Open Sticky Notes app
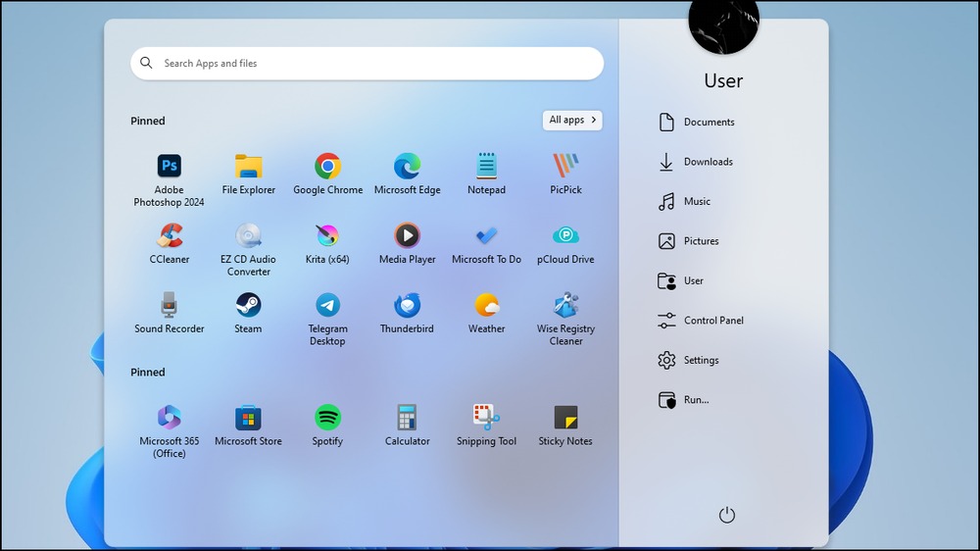This screenshot has width=980, height=551. 565,426
